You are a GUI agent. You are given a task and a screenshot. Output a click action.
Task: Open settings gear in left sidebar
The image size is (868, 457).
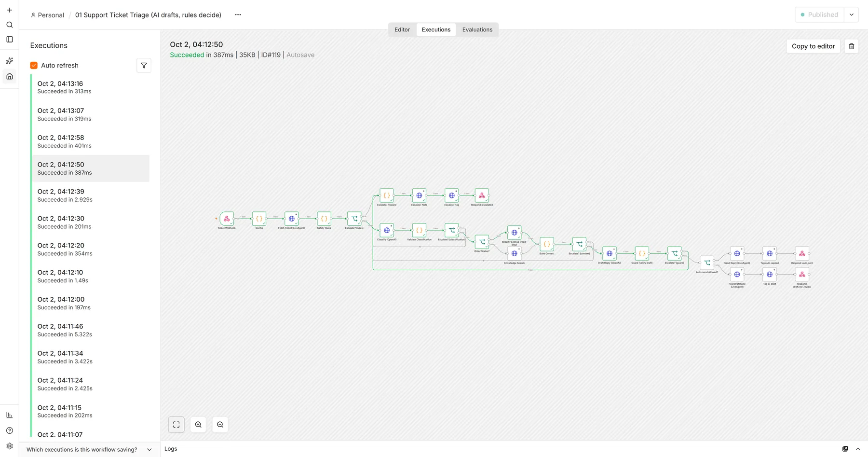9,446
